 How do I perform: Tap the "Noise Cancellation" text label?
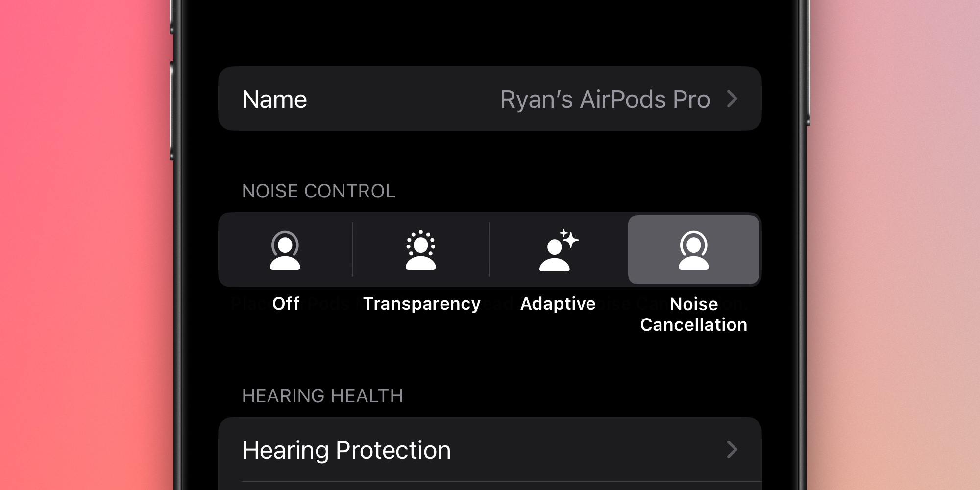[693, 315]
